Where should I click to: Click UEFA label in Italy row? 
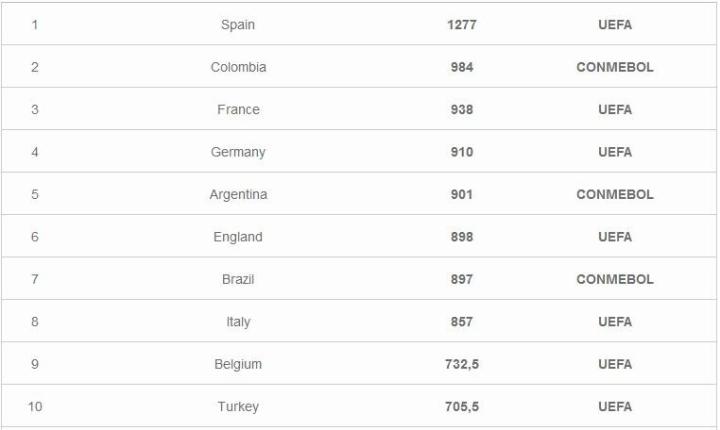(x=614, y=322)
